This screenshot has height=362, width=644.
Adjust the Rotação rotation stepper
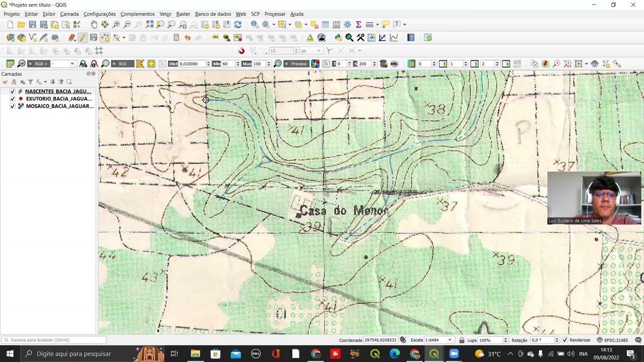point(556,340)
